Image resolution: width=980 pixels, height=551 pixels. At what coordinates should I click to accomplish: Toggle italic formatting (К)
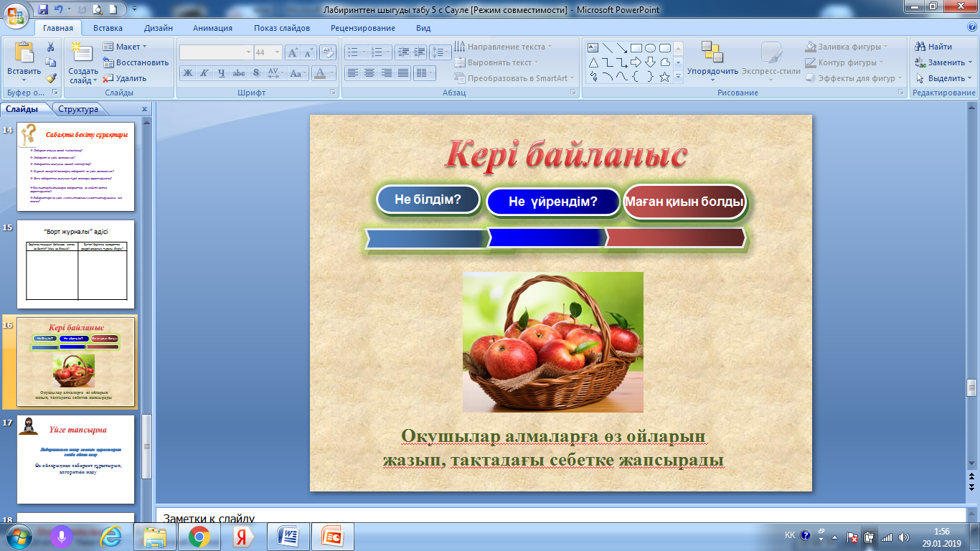[204, 73]
